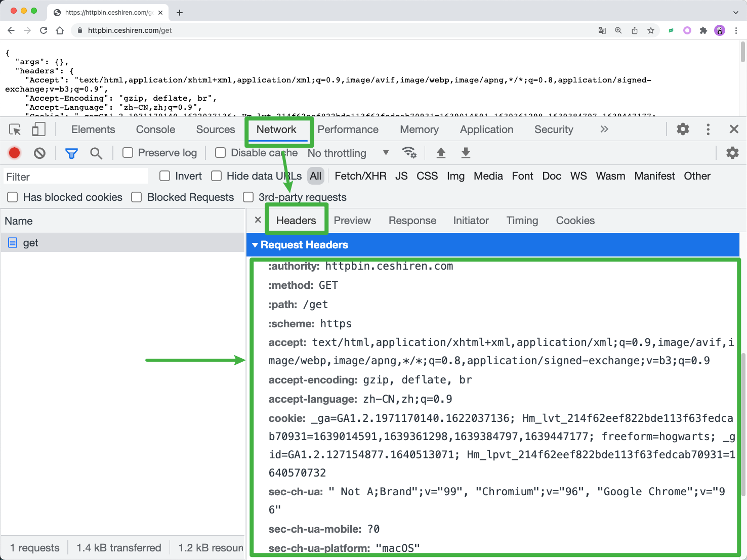Check the Invert filter checkbox
Screen dimensions: 747x560
pos(164,176)
